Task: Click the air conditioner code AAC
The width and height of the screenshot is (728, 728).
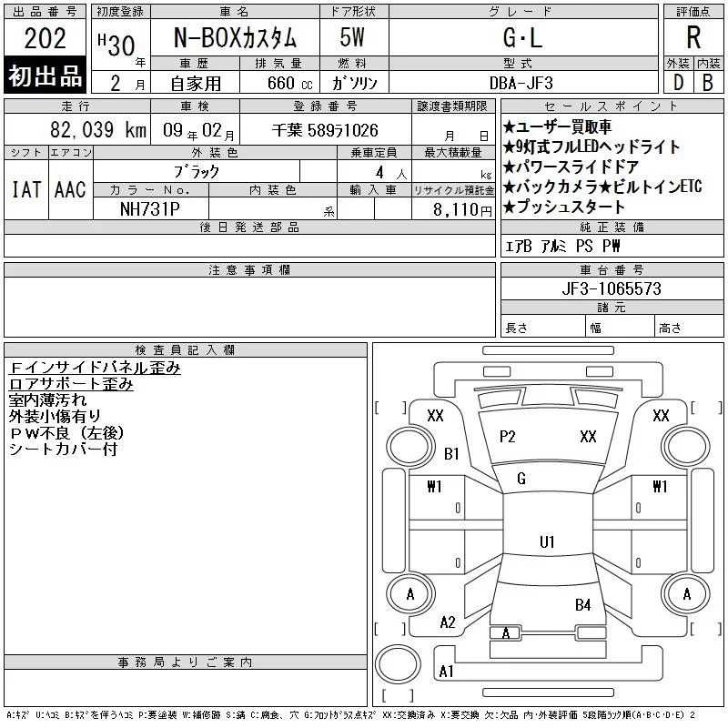Action: point(70,189)
